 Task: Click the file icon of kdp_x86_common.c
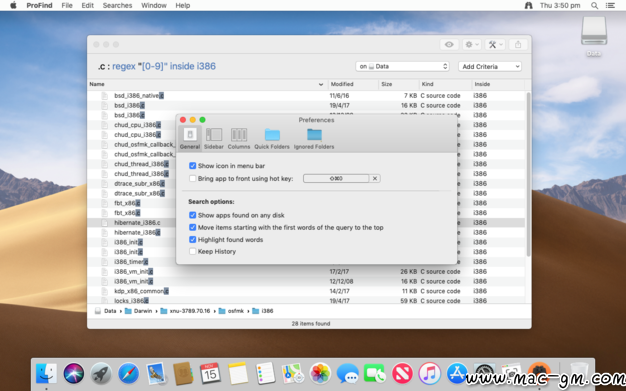point(105,291)
